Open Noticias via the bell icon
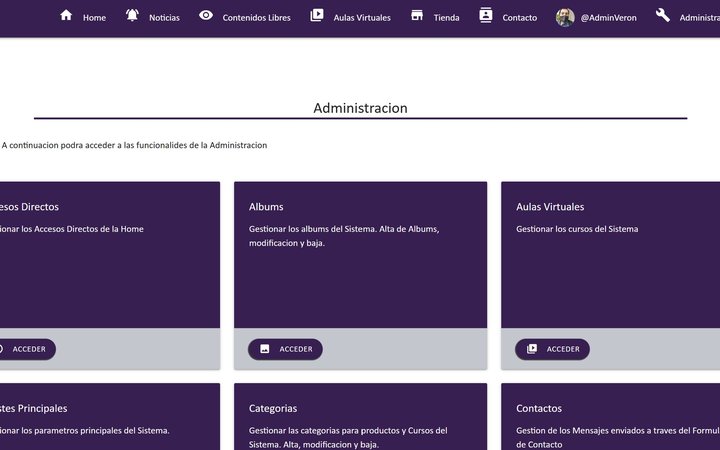This screenshot has height=450, width=720. pyautogui.click(x=132, y=15)
